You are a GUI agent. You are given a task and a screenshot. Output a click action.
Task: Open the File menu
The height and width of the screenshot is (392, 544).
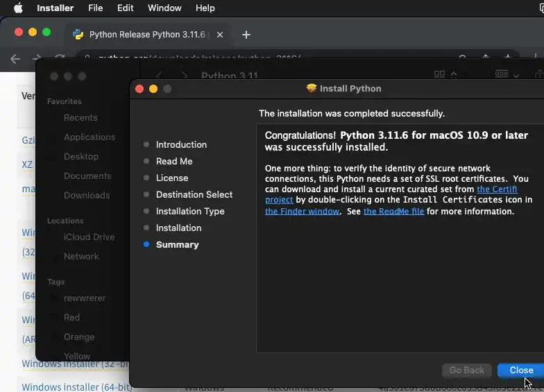tap(96, 8)
